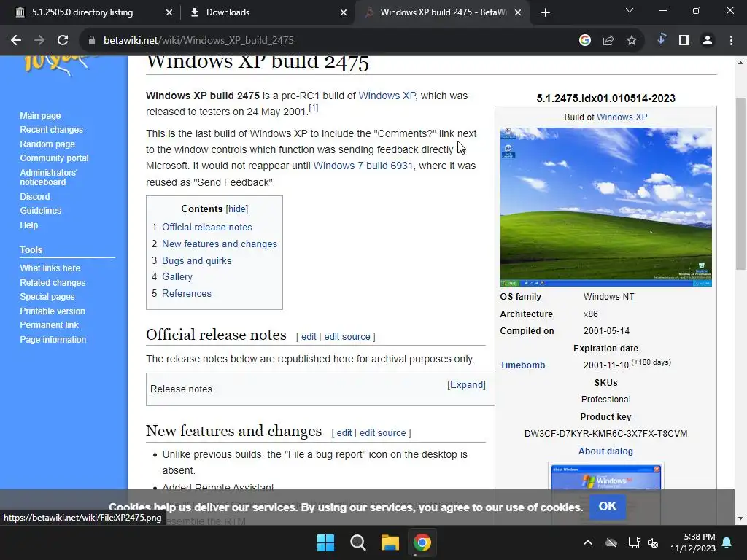Image resolution: width=747 pixels, height=560 pixels.
Task: Hide the Contents table
Action: click(237, 209)
